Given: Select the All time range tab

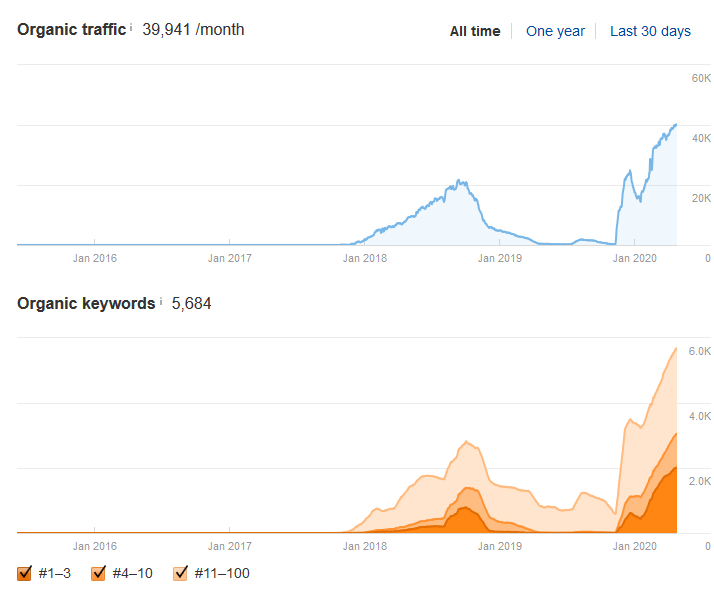Looking at the screenshot, I should pos(475,31).
